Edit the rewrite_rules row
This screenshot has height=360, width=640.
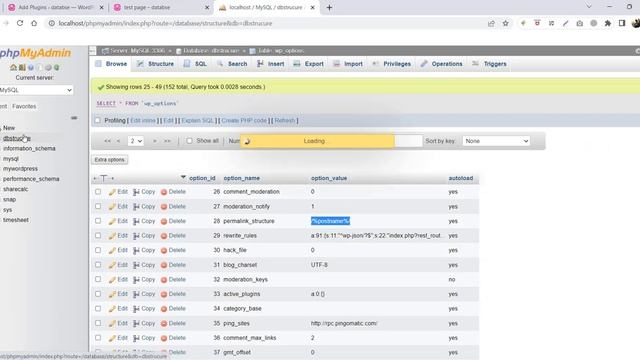tap(118, 236)
